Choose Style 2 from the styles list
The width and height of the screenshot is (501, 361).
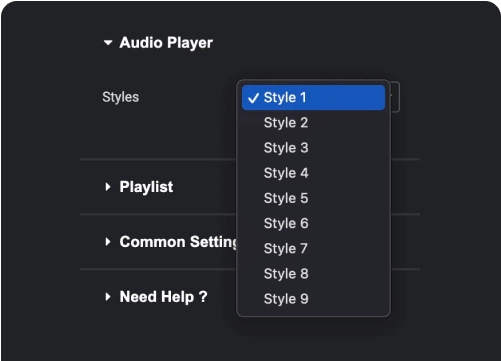313,123
